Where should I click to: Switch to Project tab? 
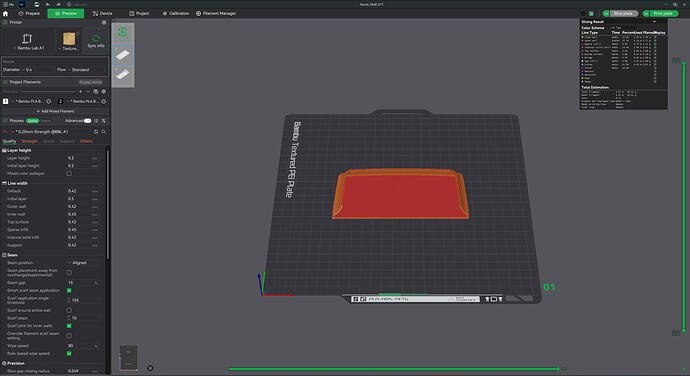139,14
